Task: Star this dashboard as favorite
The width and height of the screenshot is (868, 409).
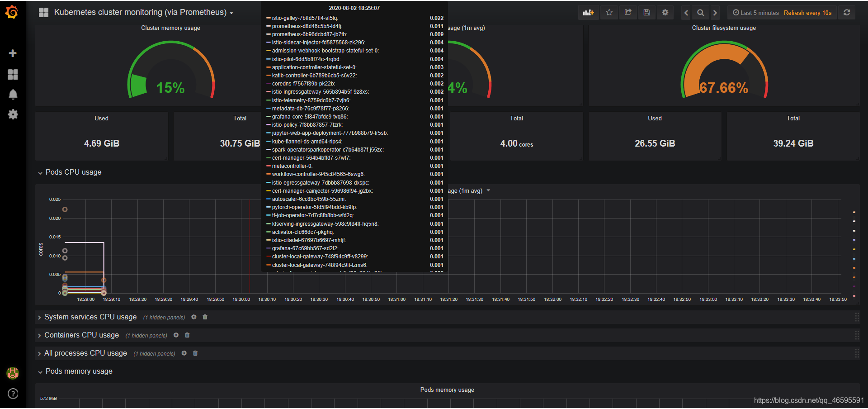Action: point(609,13)
